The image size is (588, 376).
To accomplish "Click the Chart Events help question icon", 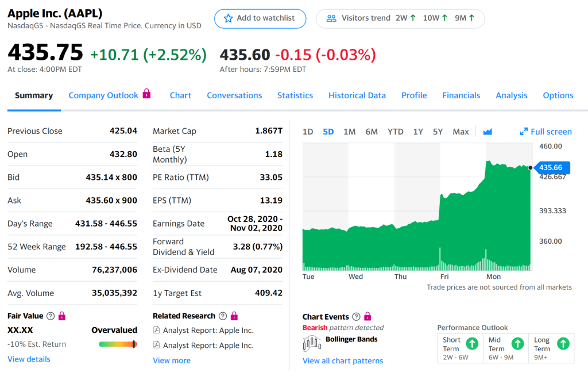I will tap(356, 317).
